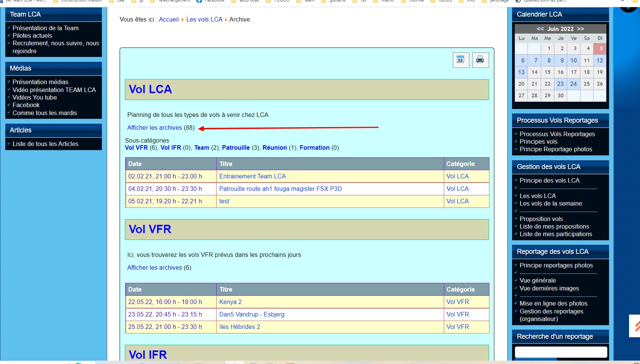Select June 23 in the calendar
Viewport: 640px width, 364px height.
coord(560,84)
